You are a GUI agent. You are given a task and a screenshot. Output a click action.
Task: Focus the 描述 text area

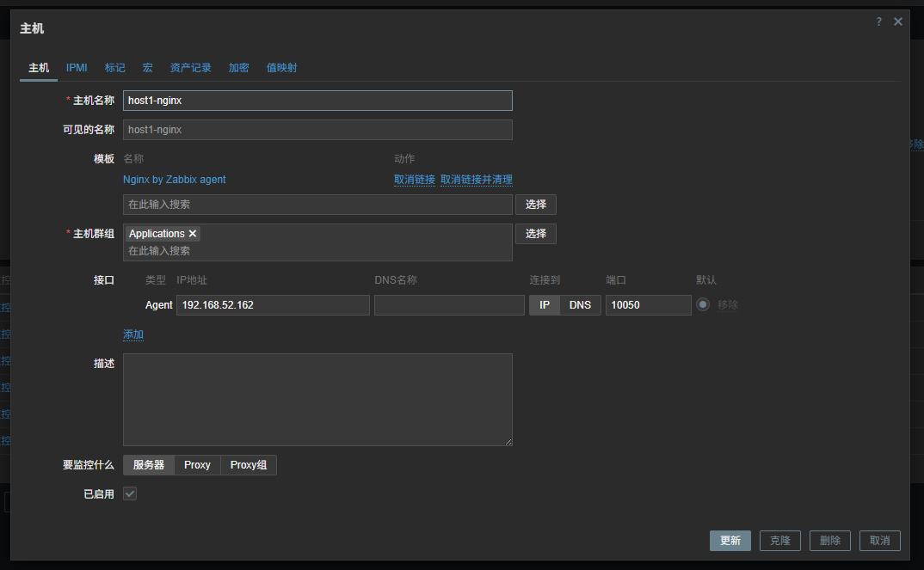[317, 400]
